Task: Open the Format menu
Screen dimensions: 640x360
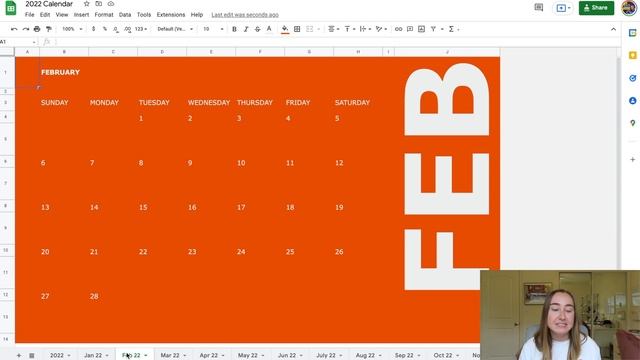Action: 104,15
